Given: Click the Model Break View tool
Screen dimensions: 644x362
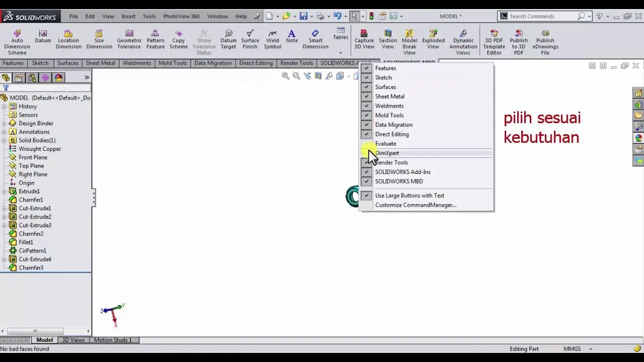Looking at the screenshot, I should tap(410, 42).
